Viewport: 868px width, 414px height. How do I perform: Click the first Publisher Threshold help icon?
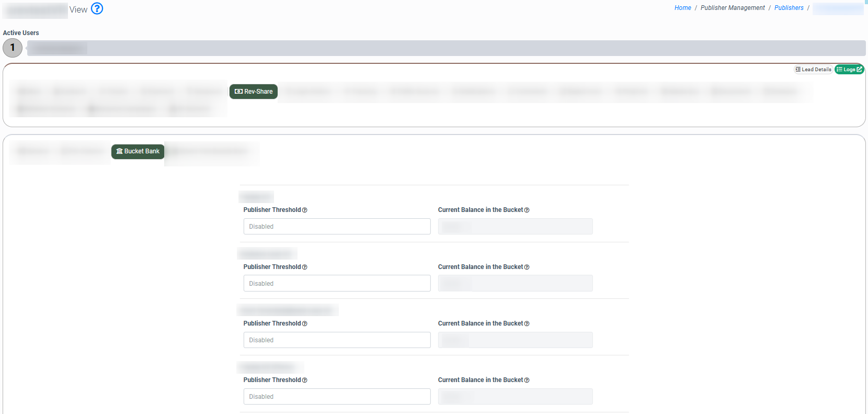(x=305, y=210)
